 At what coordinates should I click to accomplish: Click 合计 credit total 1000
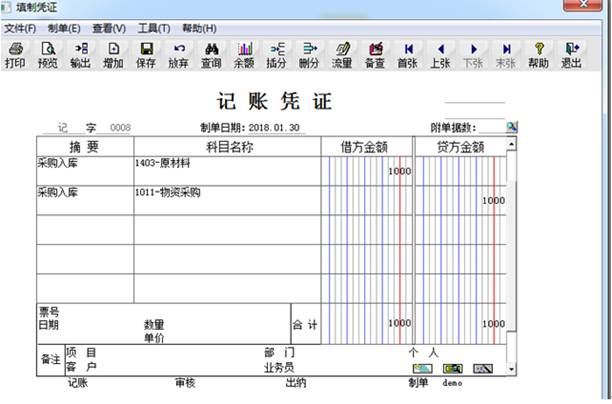[x=493, y=324]
